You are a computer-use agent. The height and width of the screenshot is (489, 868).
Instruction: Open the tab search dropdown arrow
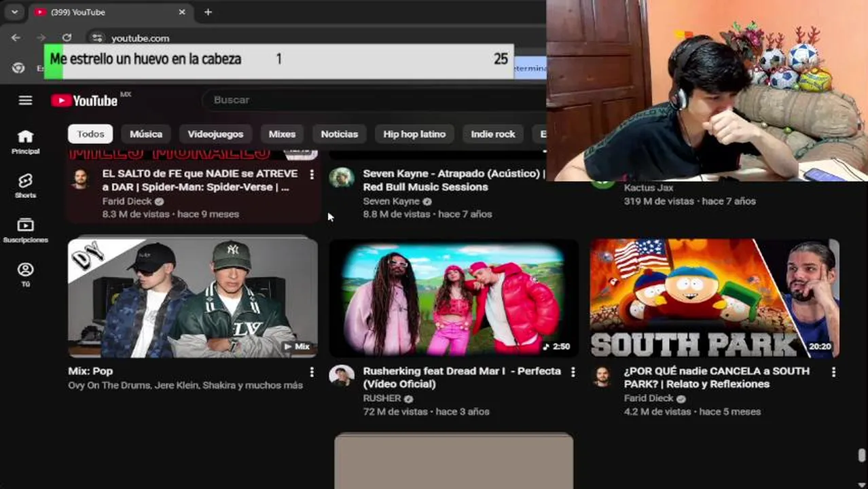pos(14,12)
